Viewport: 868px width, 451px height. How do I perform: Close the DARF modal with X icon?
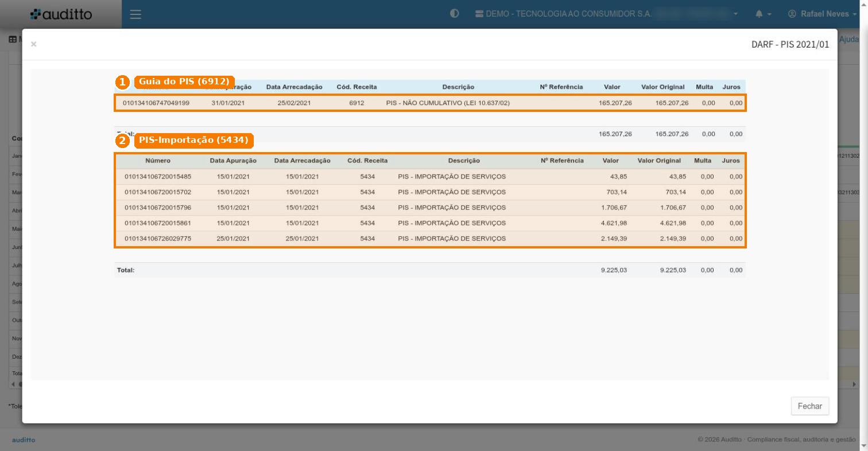34,44
